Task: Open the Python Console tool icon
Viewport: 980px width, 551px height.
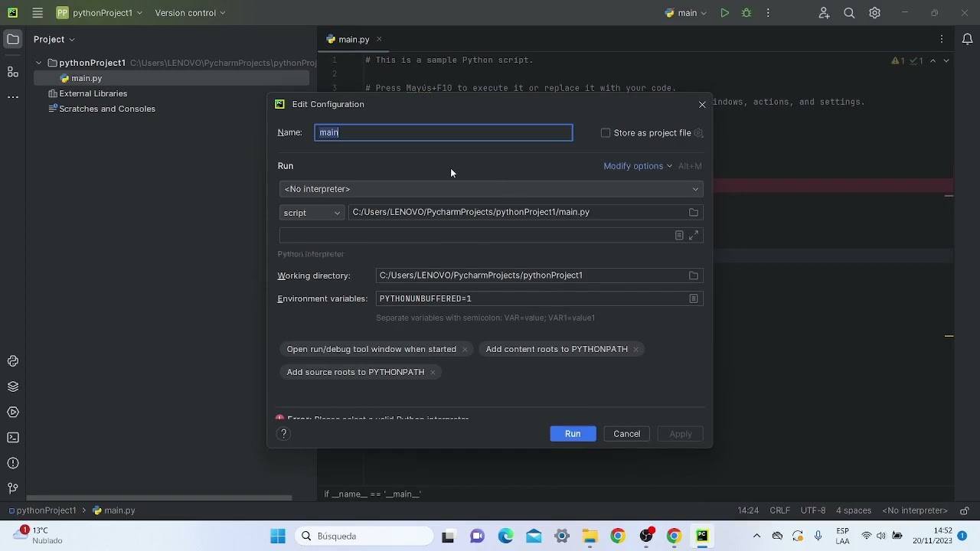Action: click(x=13, y=361)
